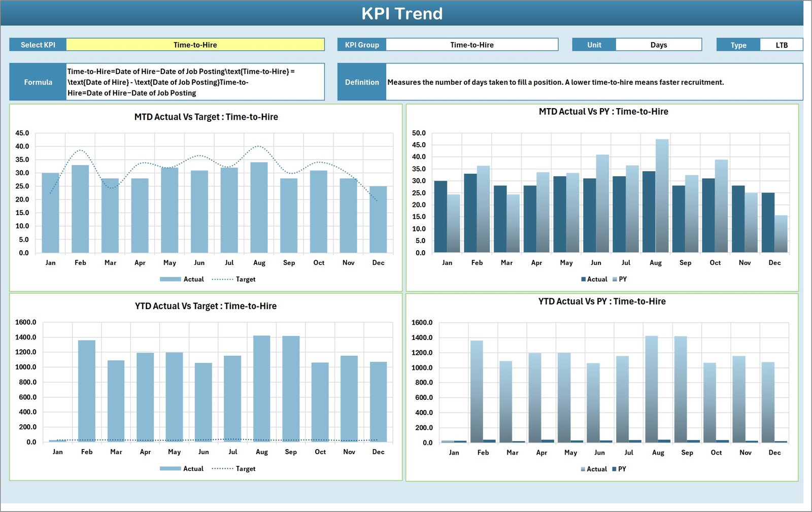Open the Select KPI dropdown showing Time-to-Hire
This screenshot has width=812, height=512.
(x=195, y=45)
